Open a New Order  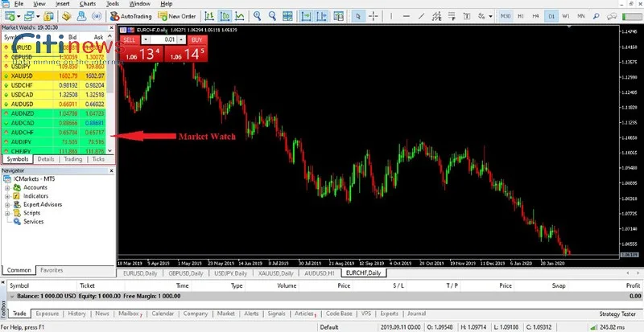point(177,16)
